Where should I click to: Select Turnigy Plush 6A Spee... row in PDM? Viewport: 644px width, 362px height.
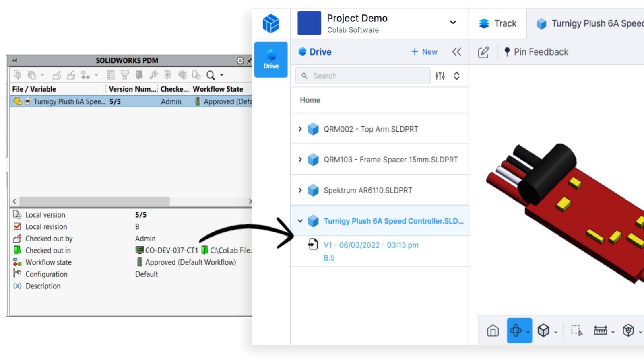tap(131, 101)
